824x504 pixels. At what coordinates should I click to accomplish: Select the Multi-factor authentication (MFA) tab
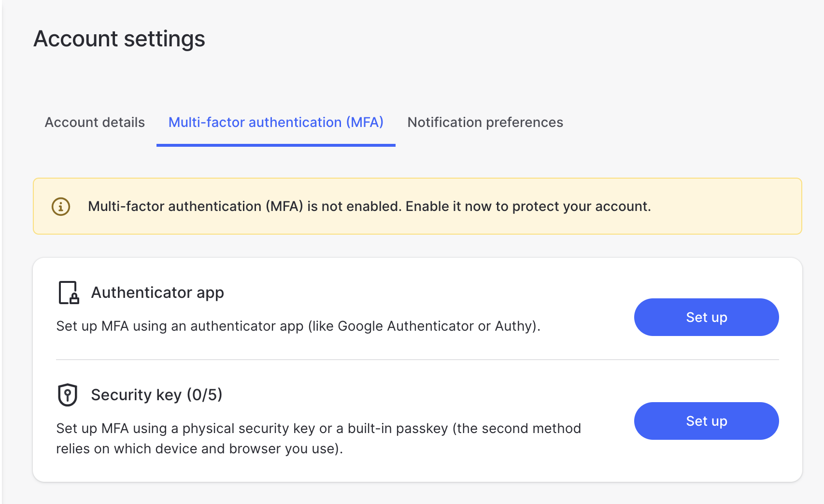(x=276, y=122)
